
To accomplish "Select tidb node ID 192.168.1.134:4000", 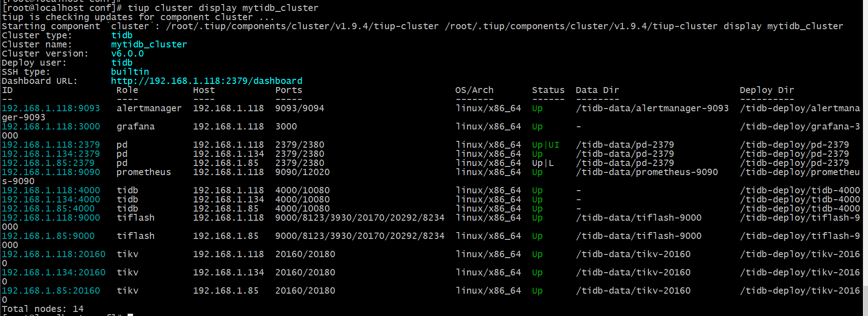I will pos(51,199).
